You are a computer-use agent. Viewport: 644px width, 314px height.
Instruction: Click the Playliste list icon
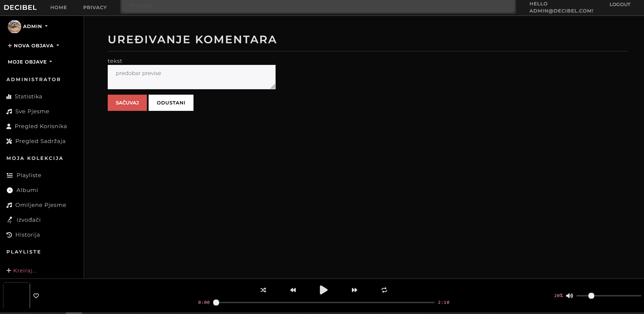(10, 175)
